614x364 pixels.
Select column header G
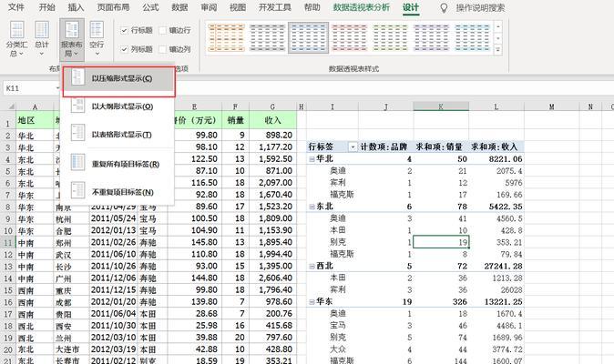[x=272, y=106]
